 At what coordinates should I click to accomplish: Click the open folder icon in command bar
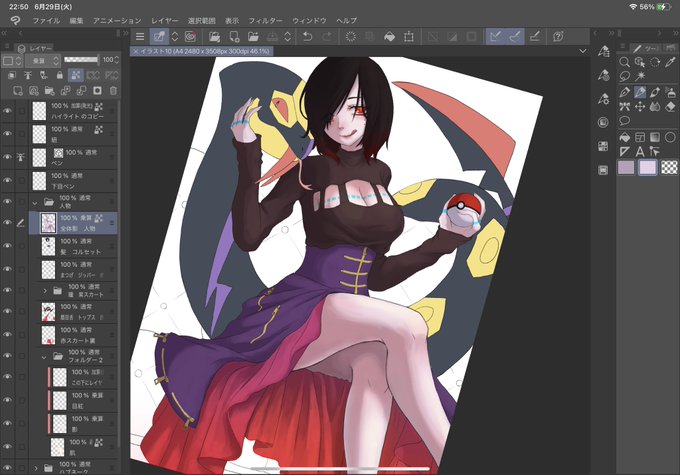pos(253,37)
